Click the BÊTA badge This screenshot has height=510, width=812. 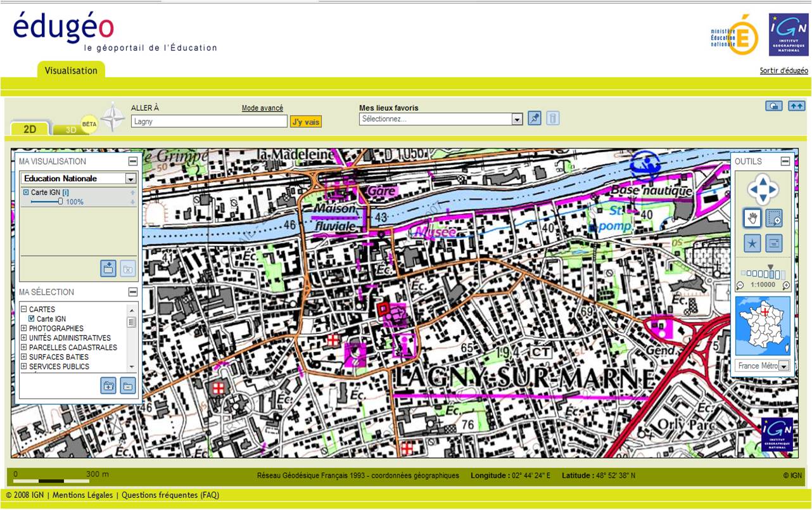[89, 124]
